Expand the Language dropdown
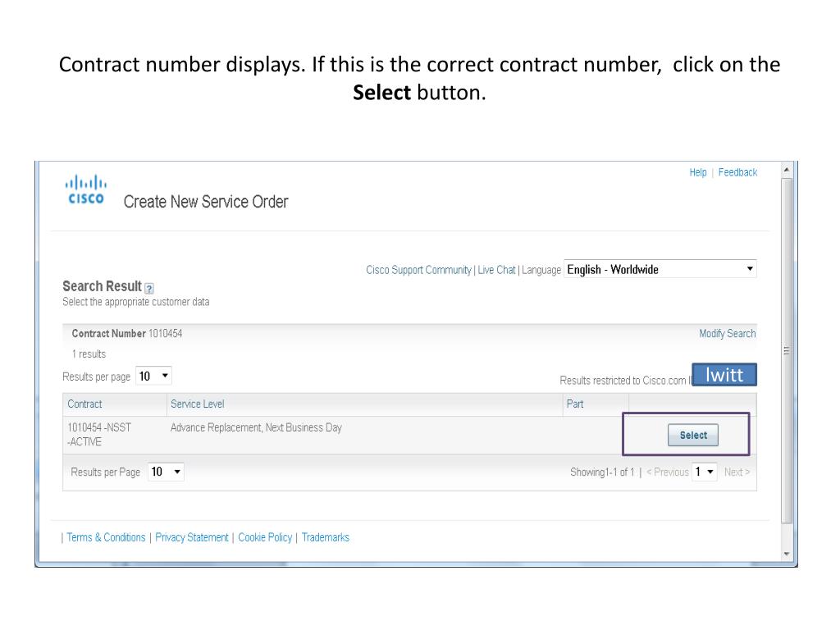Image resolution: width=840 pixels, height=630 pixels. [x=660, y=269]
